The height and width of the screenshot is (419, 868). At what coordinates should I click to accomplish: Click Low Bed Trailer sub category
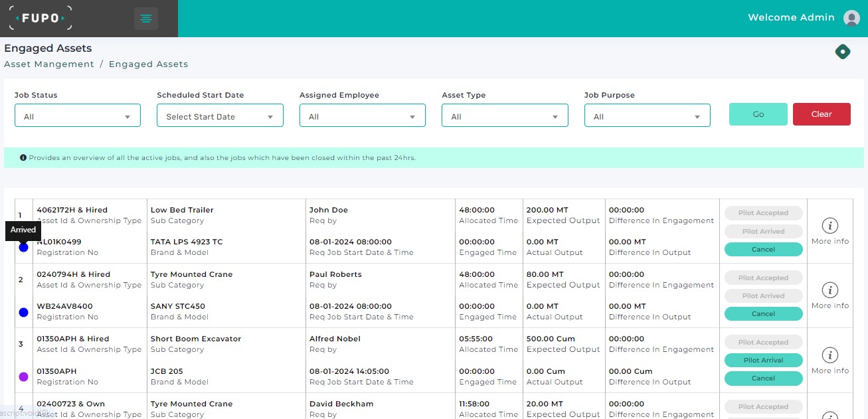coord(182,210)
